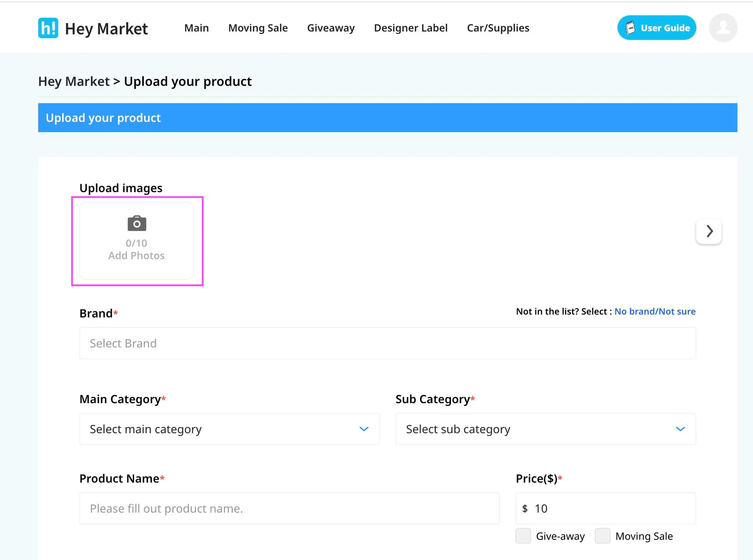Screen dimensions: 753x560
Task: Navigate to Designer Label section
Action: [411, 28]
